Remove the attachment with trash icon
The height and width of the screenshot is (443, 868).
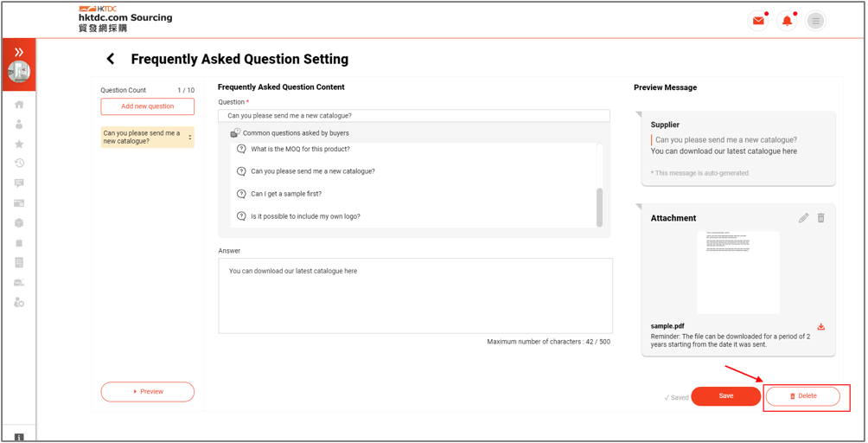(821, 218)
